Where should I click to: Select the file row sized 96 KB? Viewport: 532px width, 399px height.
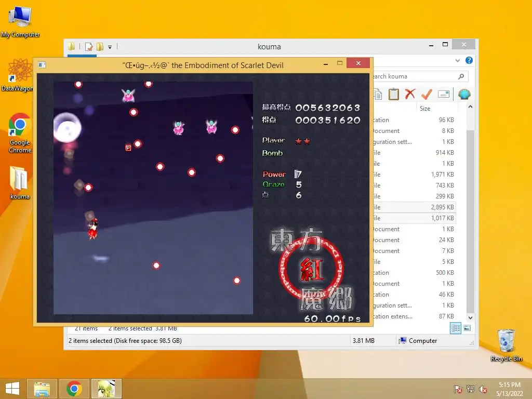point(414,120)
